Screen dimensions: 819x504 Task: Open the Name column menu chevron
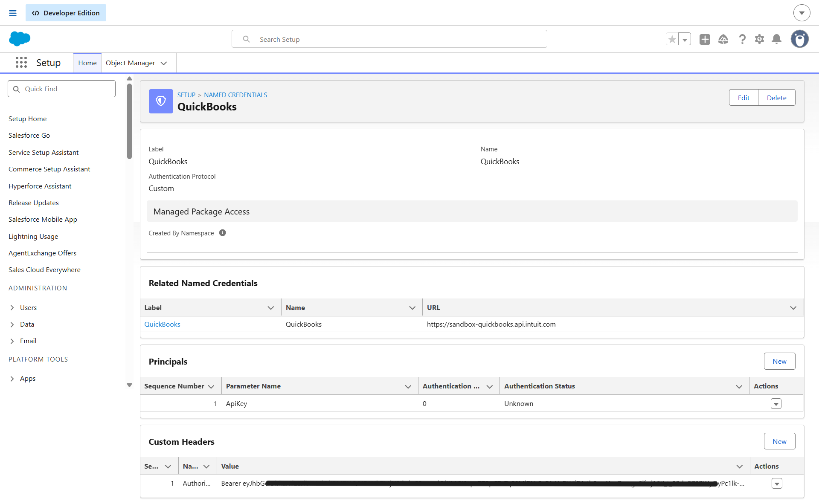click(412, 308)
